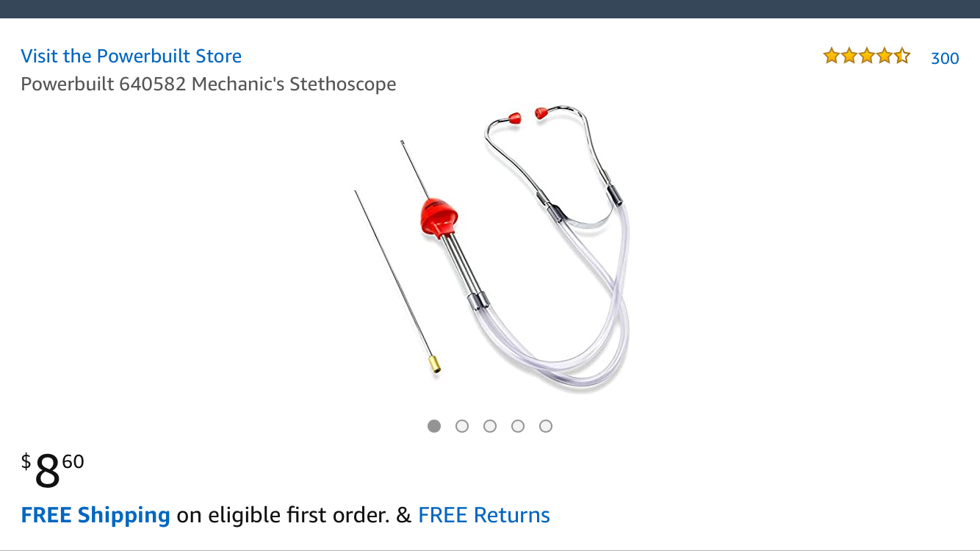Click the first filled rating star
Viewport: 980px width, 551px height.
(x=832, y=56)
